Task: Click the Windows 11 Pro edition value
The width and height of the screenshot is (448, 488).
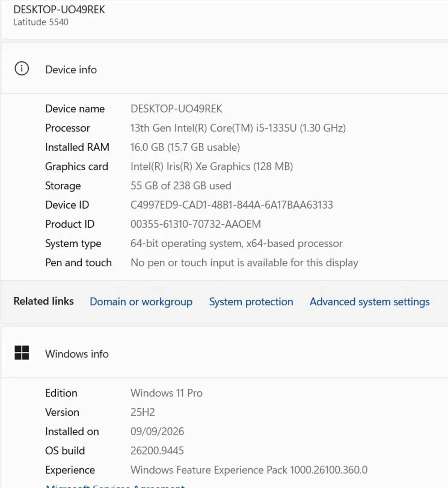Action: point(166,393)
